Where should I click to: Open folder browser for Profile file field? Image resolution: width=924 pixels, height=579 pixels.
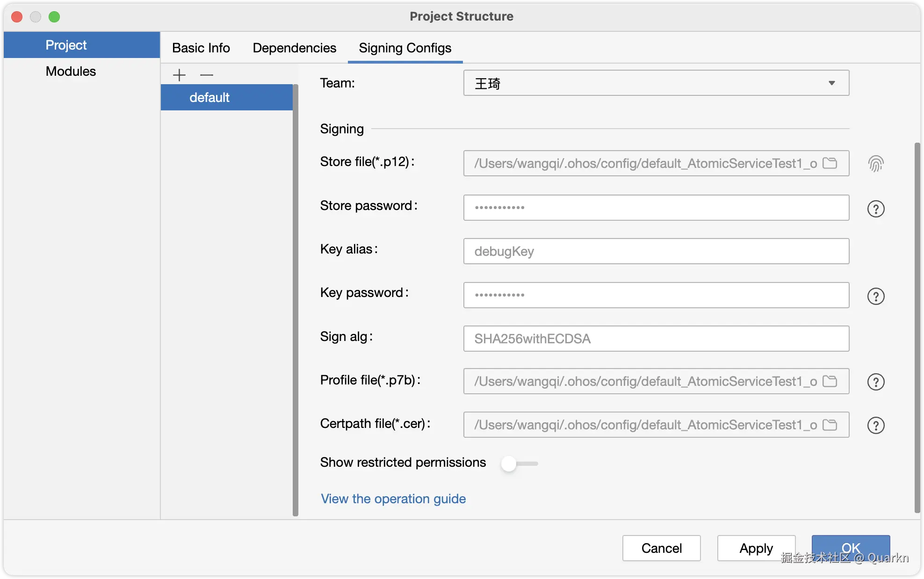pos(830,381)
